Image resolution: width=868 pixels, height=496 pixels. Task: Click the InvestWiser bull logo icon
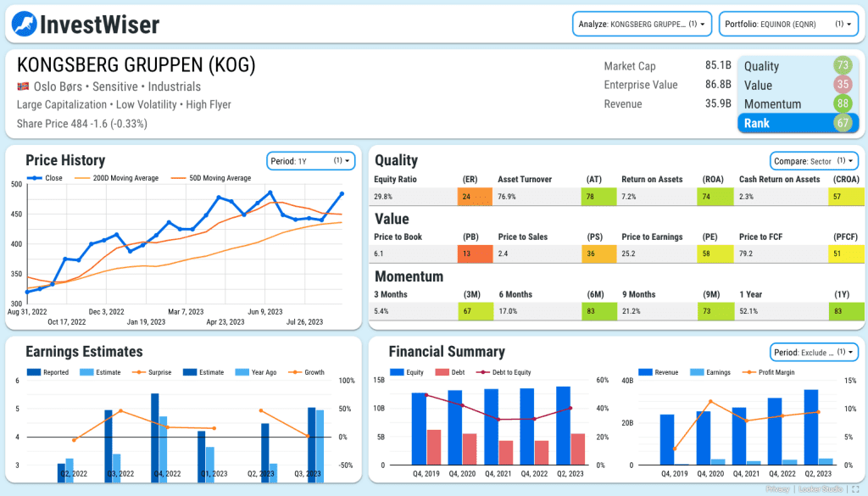25,25
